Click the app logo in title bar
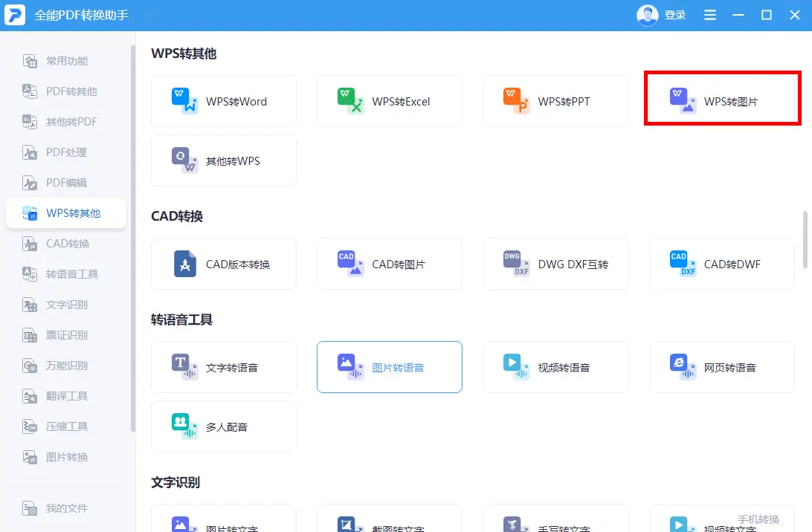812x532 pixels. pos(15,15)
